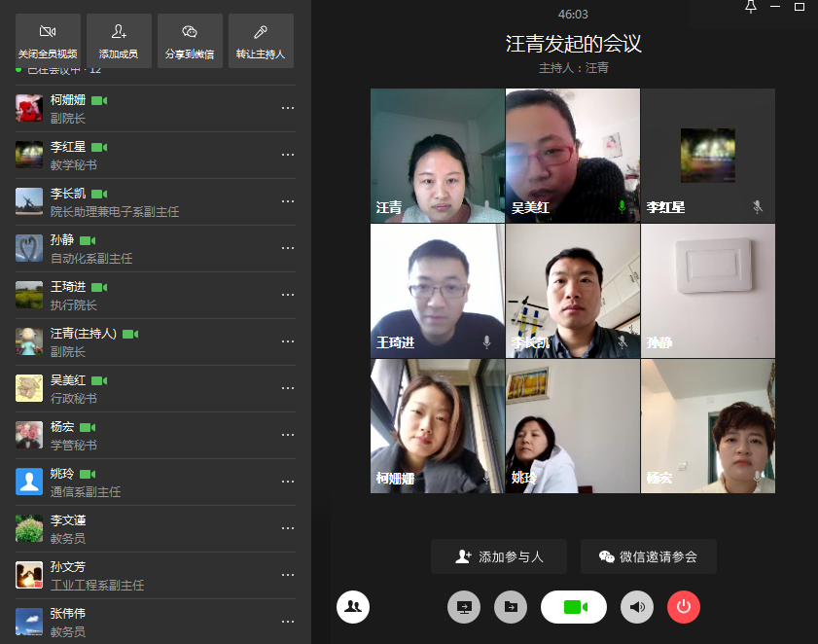This screenshot has width=818, height=644.
Task: Expand the options for 姚玲
Action: coord(288,482)
